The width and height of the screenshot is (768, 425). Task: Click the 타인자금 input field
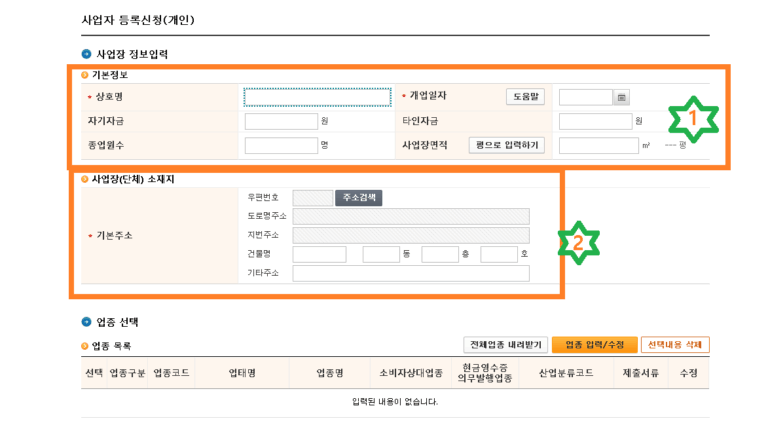(x=595, y=121)
